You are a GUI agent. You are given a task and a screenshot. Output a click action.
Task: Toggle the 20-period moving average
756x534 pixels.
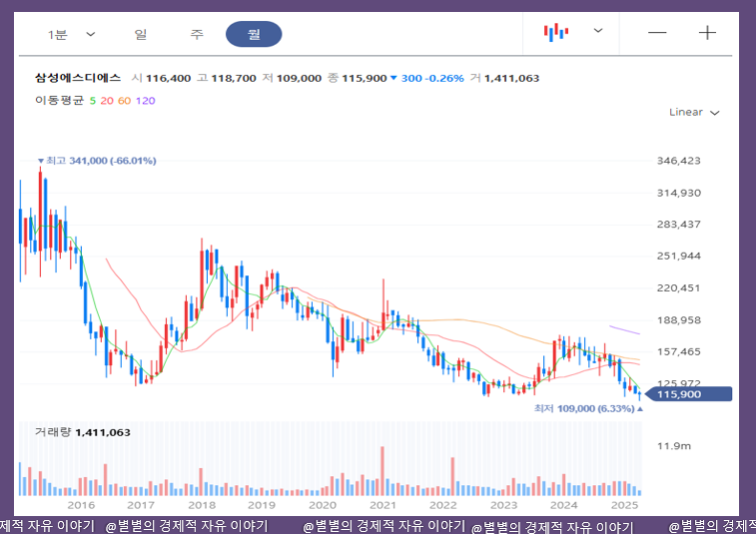pos(107,101)
